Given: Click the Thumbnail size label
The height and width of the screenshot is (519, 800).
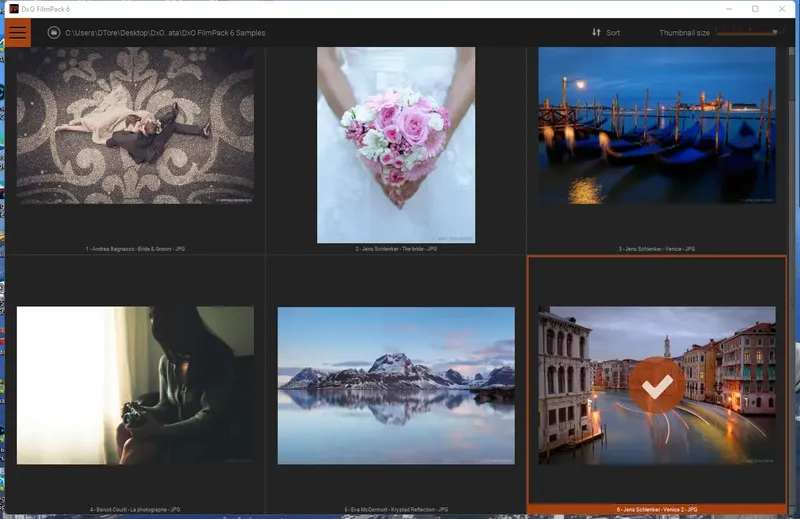Looking at the screenshot, I should pos(684,33).
